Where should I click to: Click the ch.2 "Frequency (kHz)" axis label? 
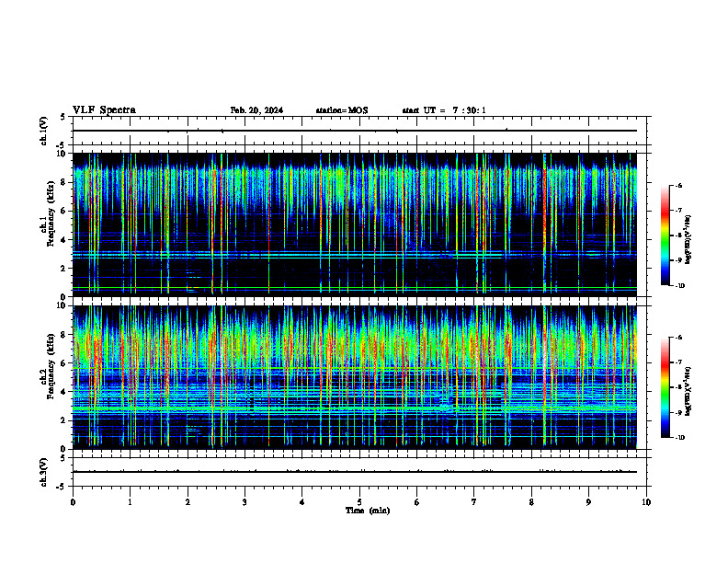(x=51, y=366)
